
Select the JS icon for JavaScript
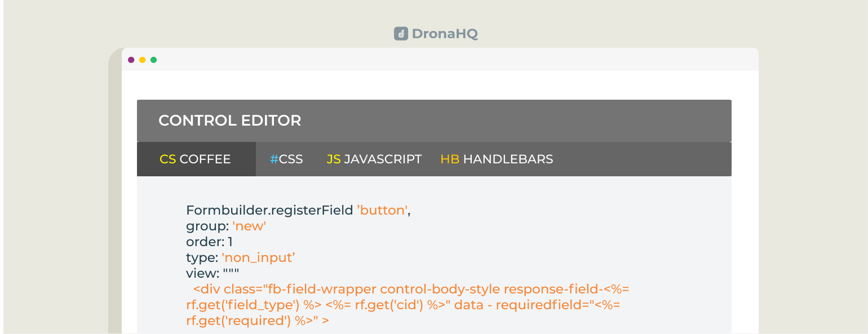coord(334,159)
